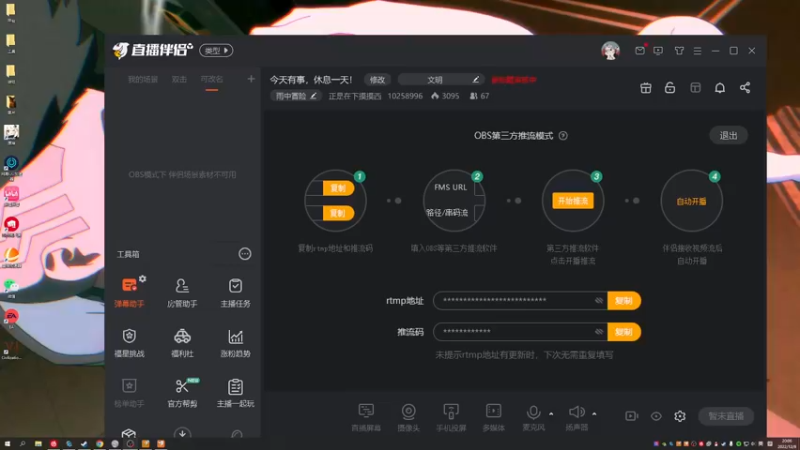
Task: Open the 涨粉趋势 fan growth chart
Action: (235, 342)
